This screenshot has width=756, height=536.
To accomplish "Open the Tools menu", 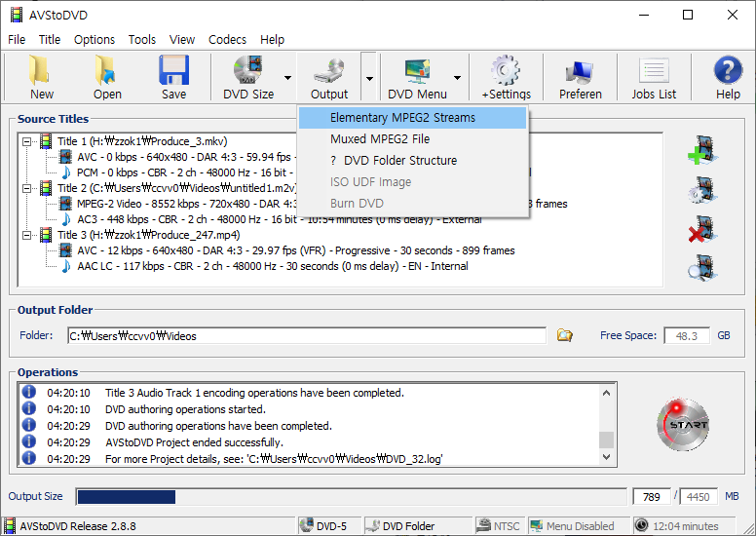I will pos(142,40).
